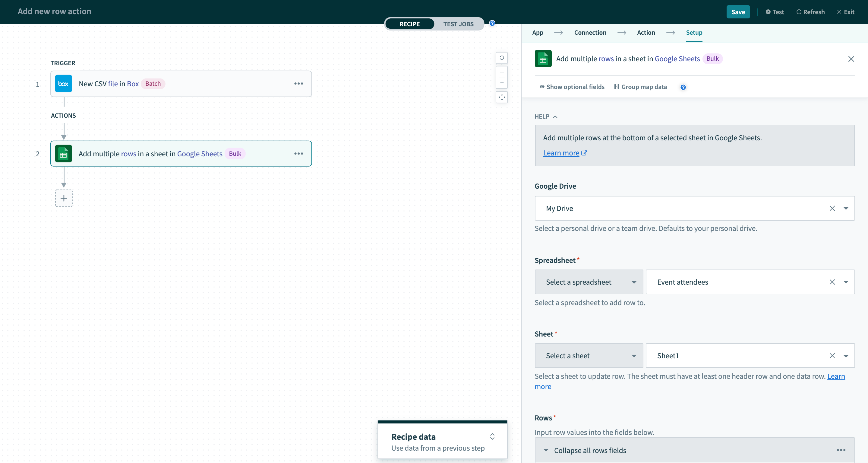The width and height of the screenshot is (868, 463).
Task: Zoom out on the recipe canvas
Action: tap(501, 83)
